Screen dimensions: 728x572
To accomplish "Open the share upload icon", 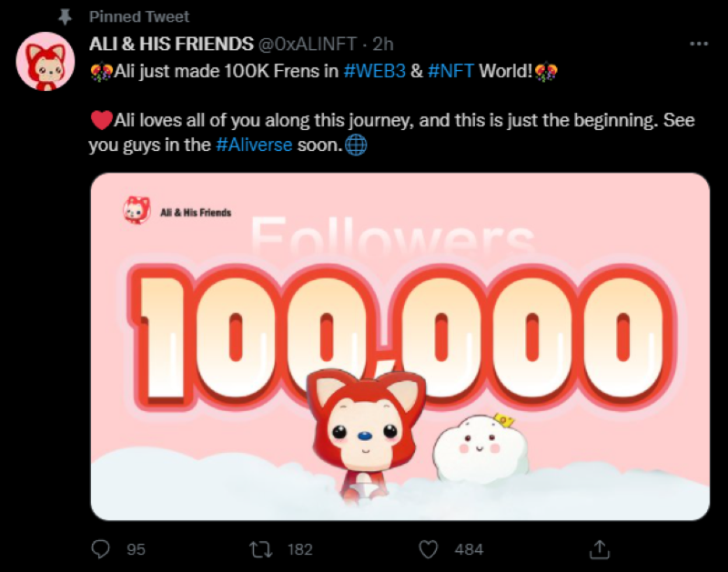I will (x=600, y=549).
